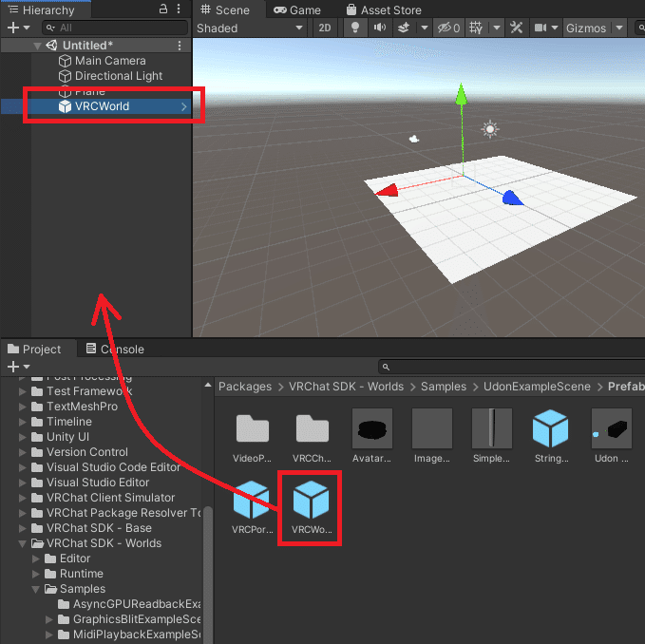Toggle the scene grid visibility icon
The image size is (645, 644).
click(476, 28)
